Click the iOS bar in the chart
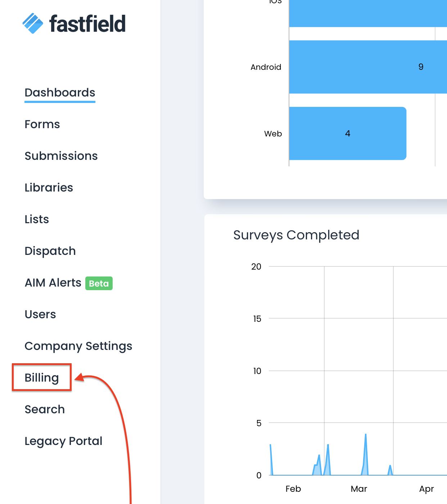 tap(367, 13)
